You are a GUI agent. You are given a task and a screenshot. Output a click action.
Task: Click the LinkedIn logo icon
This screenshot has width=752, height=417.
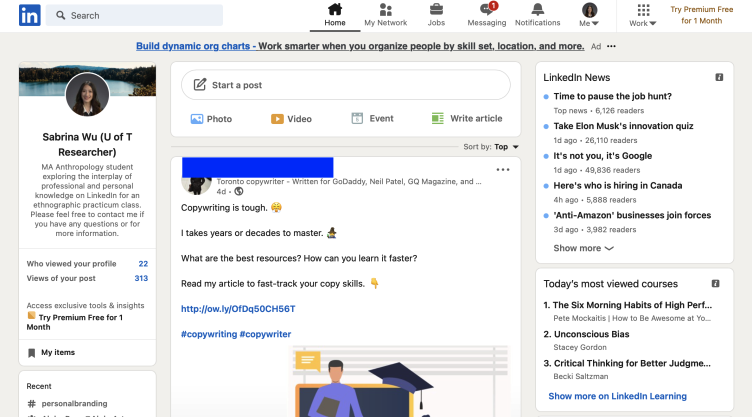(29, 15)
